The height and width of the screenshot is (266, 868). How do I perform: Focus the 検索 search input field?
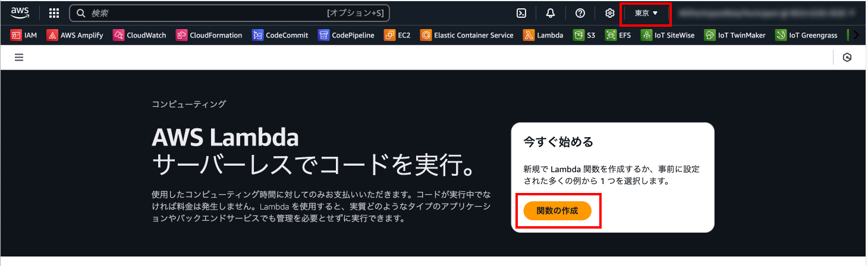pyautogui.click(x=229, y=13)
